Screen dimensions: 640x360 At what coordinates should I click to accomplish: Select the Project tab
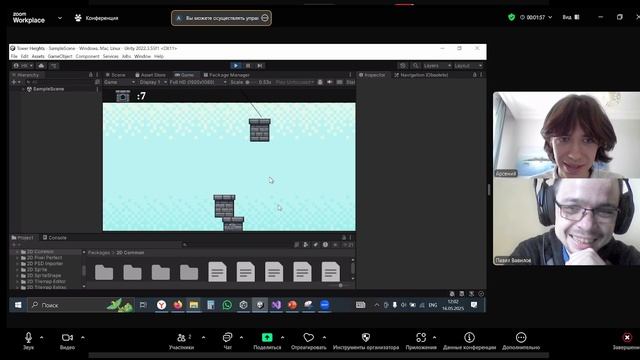[x=23, y=238]
